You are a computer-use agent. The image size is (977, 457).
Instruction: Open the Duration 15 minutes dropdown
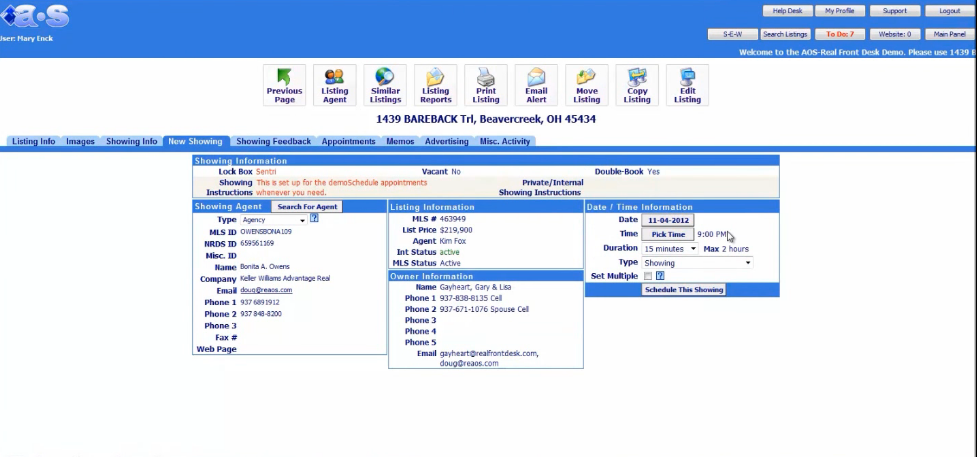coord(670,249)
